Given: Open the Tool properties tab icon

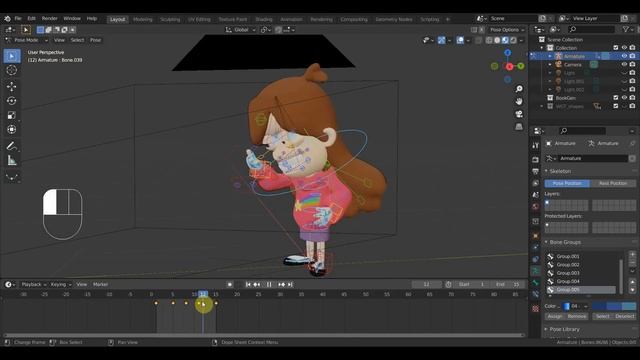Looking at the screenshot, I should pos(536,145).
